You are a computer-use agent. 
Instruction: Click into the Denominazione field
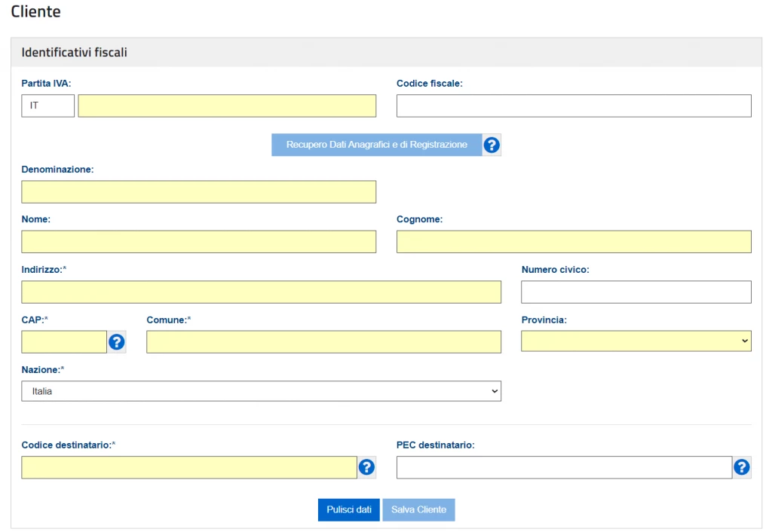[198, 192]
